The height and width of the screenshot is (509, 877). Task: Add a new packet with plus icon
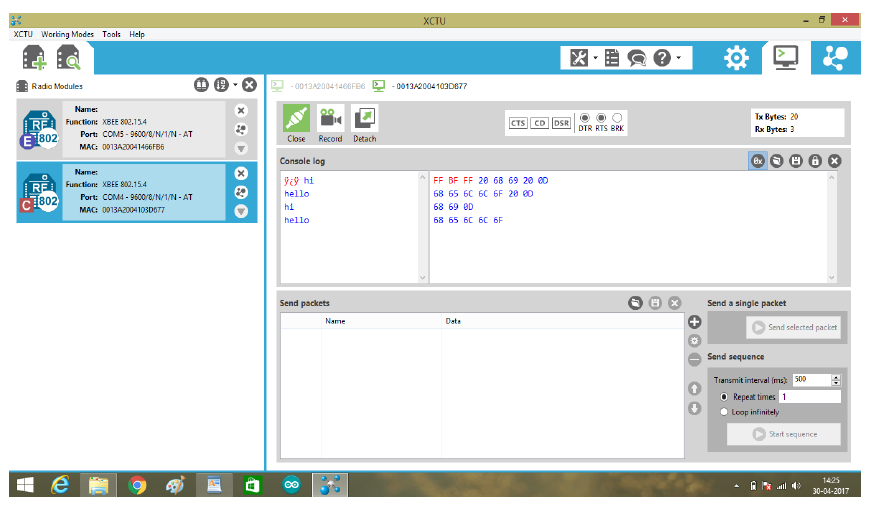695,322
